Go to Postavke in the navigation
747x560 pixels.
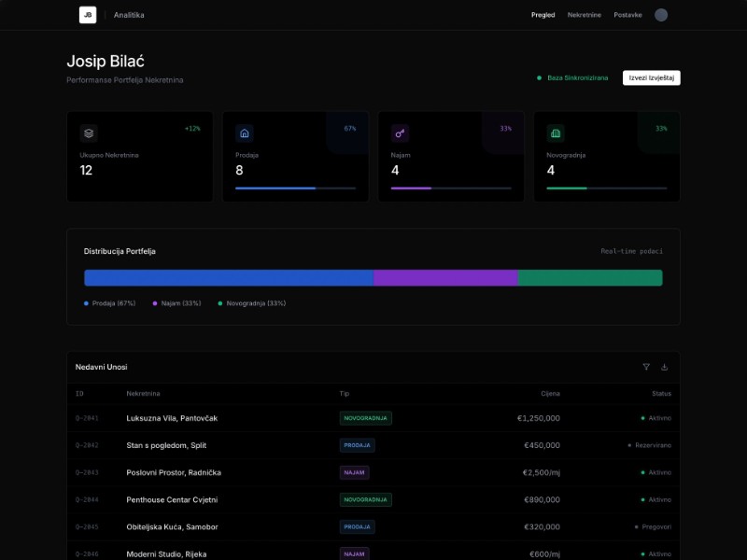(x=627, y=15)
